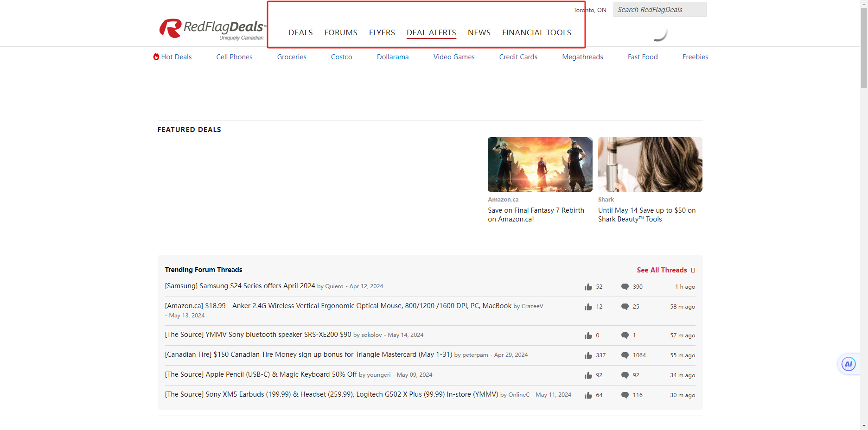Browse the Cell Phones category

coord(234,57)
